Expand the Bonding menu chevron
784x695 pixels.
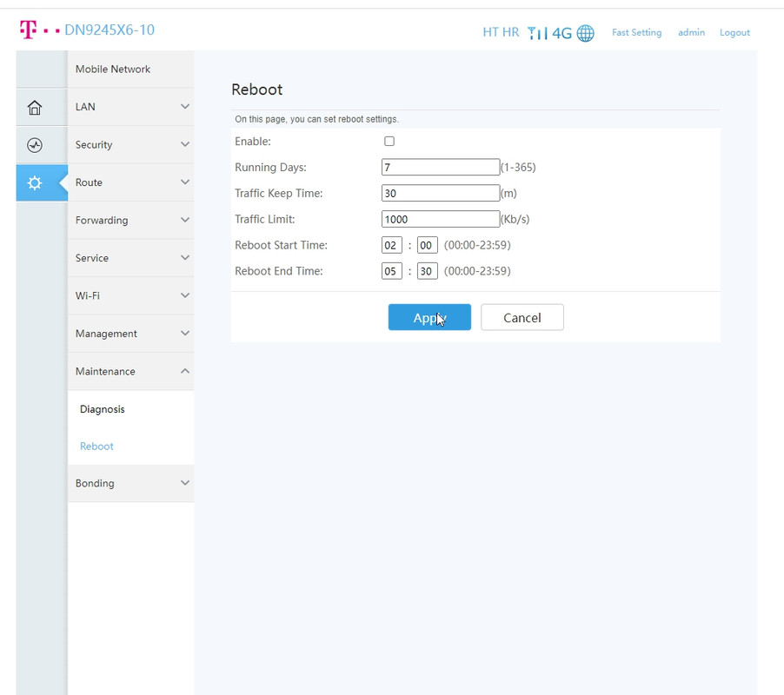(x=185, y=483)
